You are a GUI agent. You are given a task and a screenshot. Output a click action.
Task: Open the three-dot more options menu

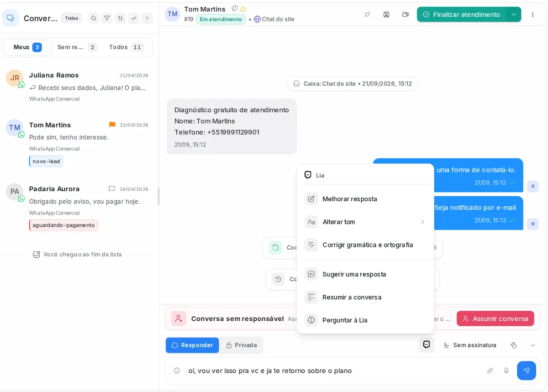[532, 15]
